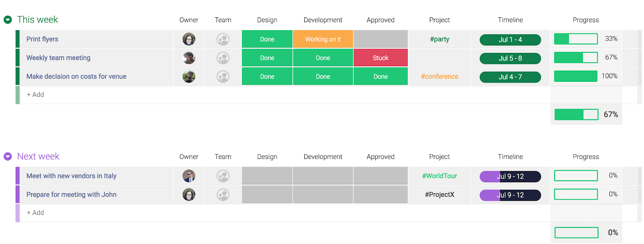Collapse the This week group

8,20
